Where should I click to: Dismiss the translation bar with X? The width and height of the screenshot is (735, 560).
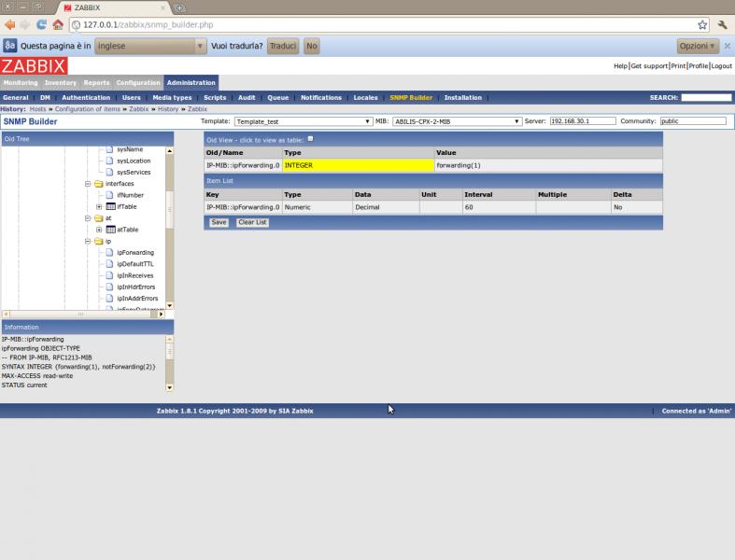[x=726, y=46]
